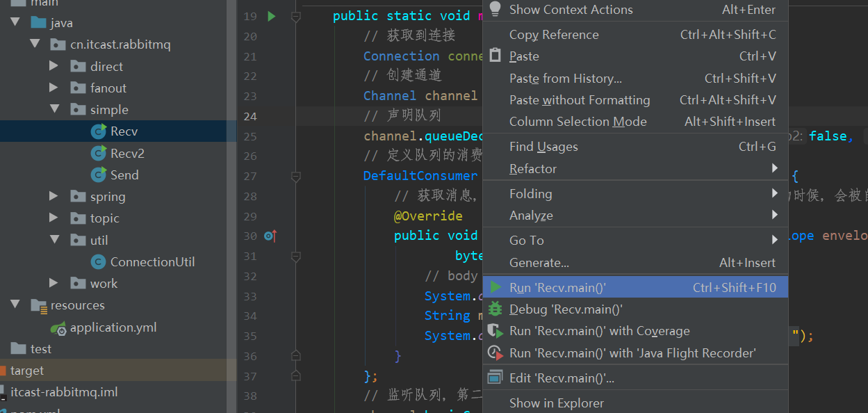Screen dimensions: 868x413
Task: Open the Go To submenu
Action: (x=635, y=241)
